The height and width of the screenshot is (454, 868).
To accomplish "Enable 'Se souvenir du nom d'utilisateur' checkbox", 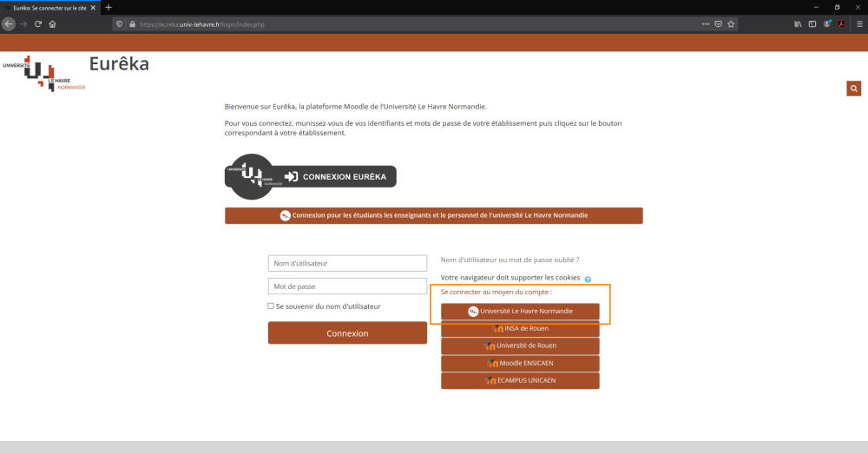I will tap(271, 306).
